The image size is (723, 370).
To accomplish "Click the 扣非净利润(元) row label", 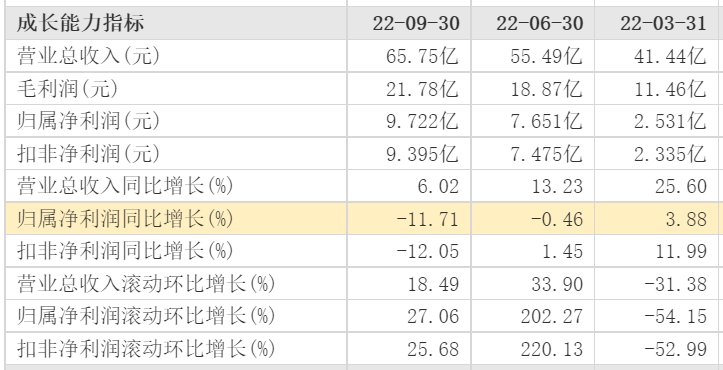I will (x=89, y=154).
